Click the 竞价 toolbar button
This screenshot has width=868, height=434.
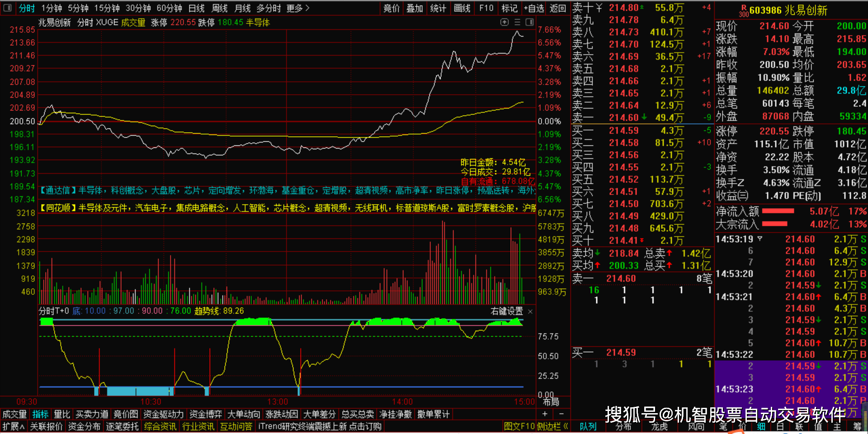[392, 8]
